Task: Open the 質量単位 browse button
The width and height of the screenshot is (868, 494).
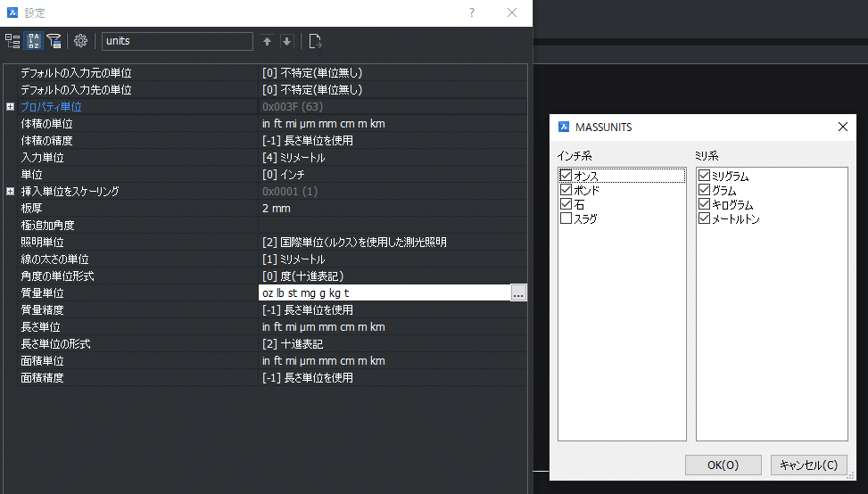Action: pos(518,293)
